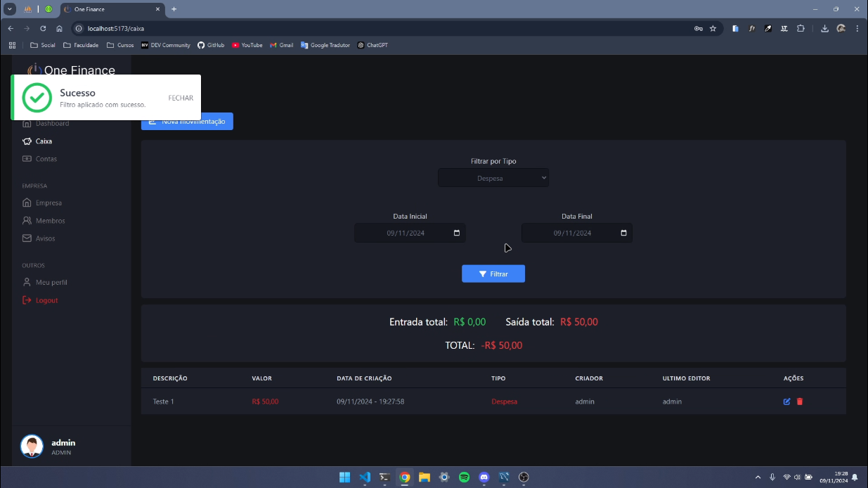Viewport: 868px width, 488px height.
Task: Open File Explorer from the taskbar
Action: pos(425,477)
